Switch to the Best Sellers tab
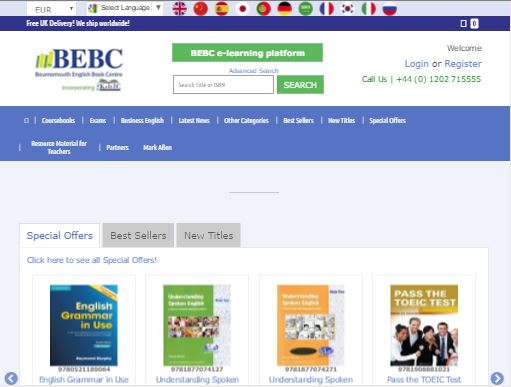511x387 pixels. tap(138, 235)
